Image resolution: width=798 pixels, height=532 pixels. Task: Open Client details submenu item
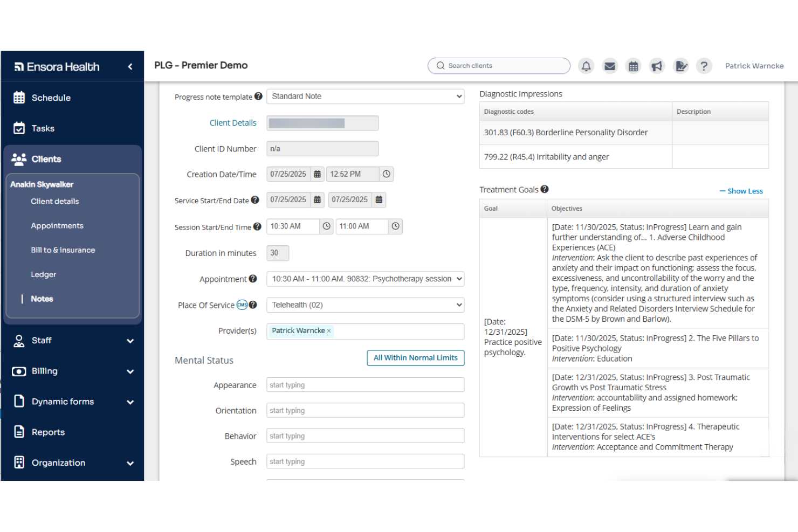(55, 202)
